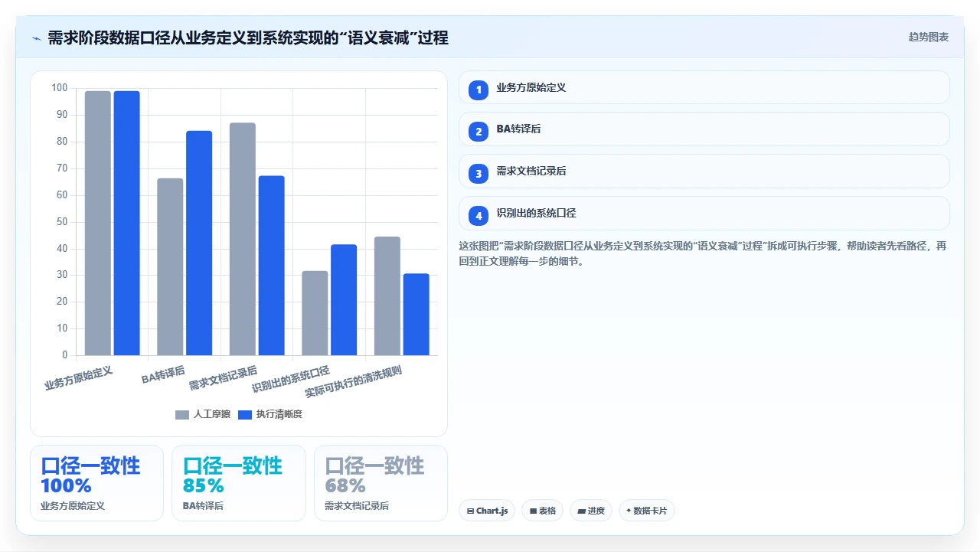Click the blue bar for BA转译后
The width and height of the screenshot is (980, 552).
pos(199,243)
